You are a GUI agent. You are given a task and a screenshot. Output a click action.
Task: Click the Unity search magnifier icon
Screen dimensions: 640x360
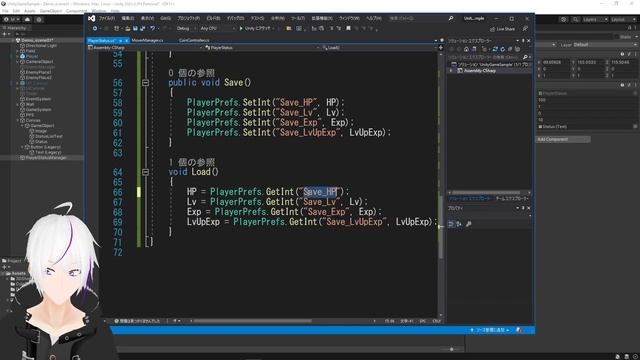(575, 19)
